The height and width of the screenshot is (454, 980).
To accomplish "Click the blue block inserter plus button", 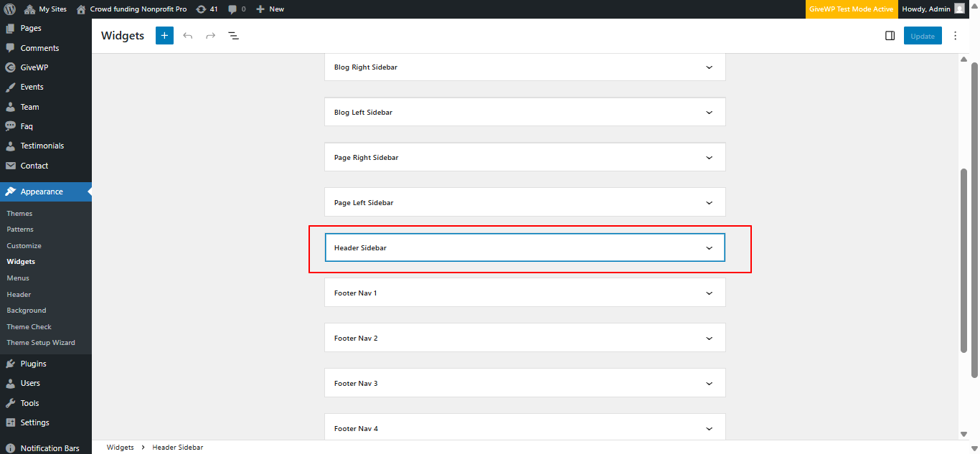I will point(164,36).
